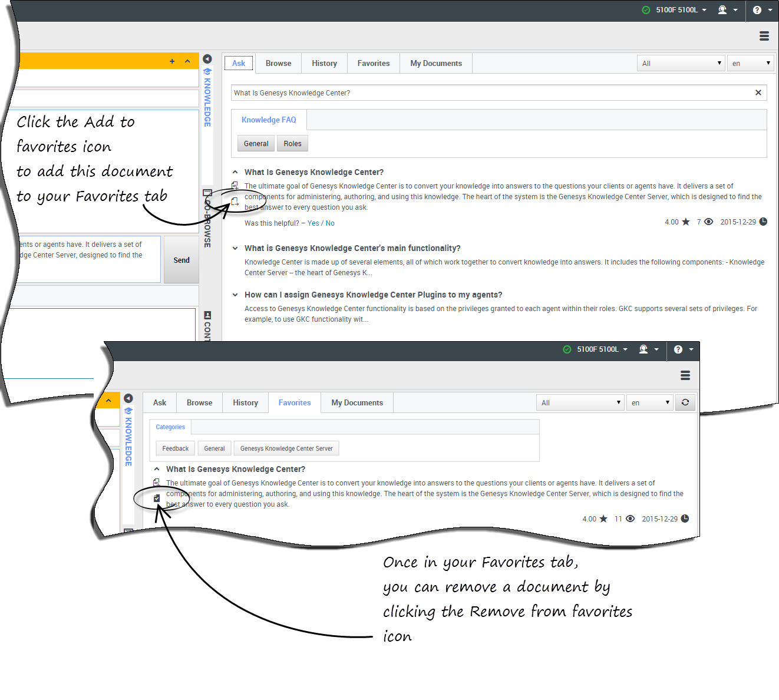Click Add to favorites icon in Ask tab
The height and width of the screenshot is (700, 779).
(x=235, y=202)
